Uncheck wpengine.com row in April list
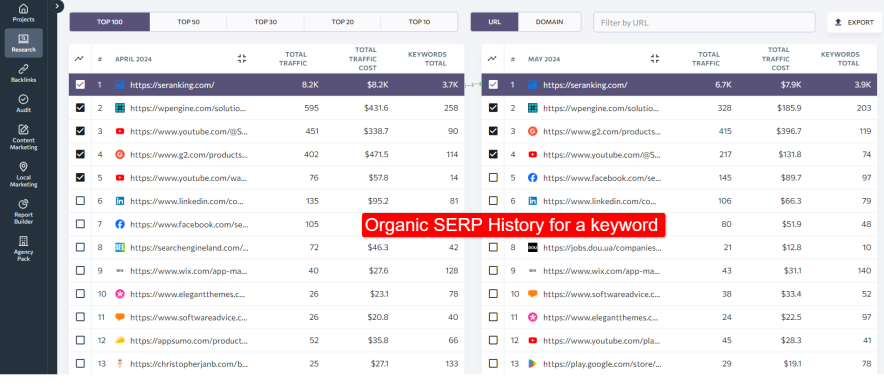 [x=80, y=108]
